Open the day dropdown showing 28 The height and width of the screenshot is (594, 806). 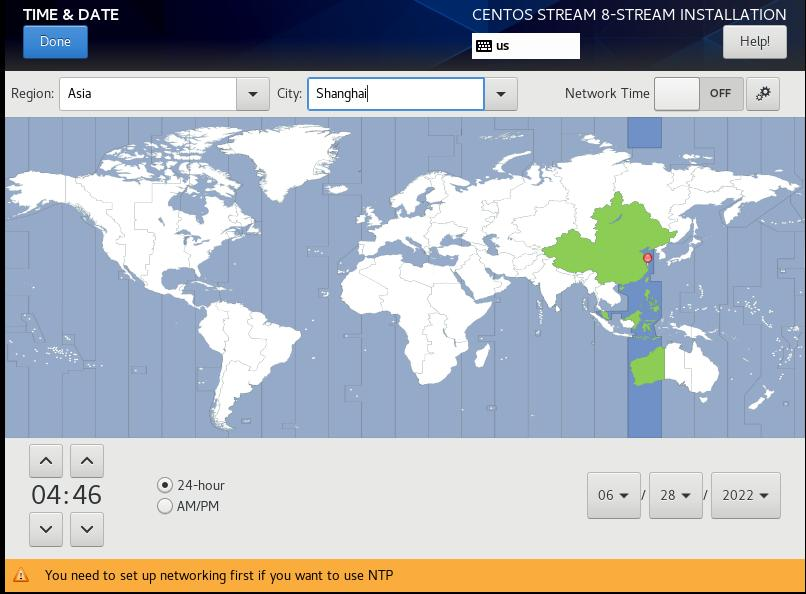point(675,495)
